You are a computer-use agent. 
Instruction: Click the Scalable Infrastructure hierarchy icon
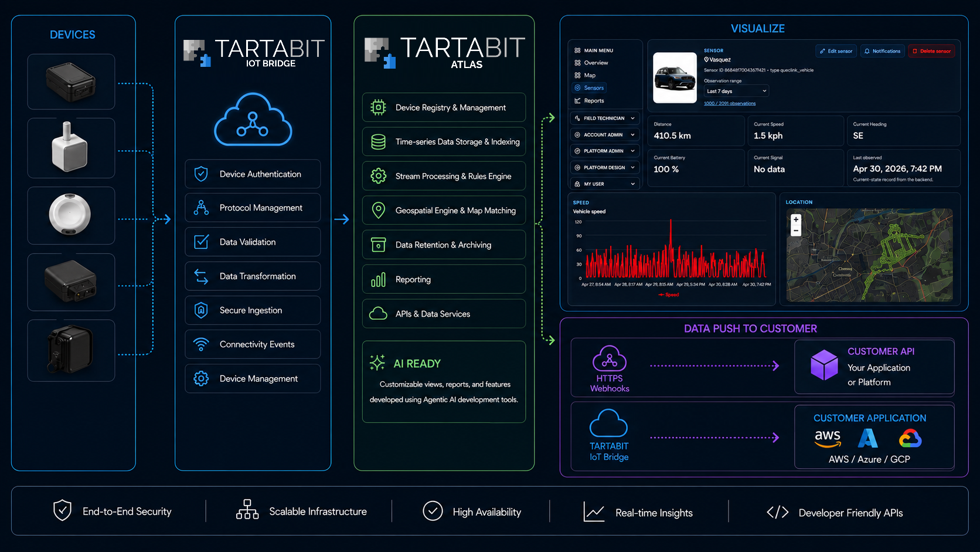click(x=247, y=509)
